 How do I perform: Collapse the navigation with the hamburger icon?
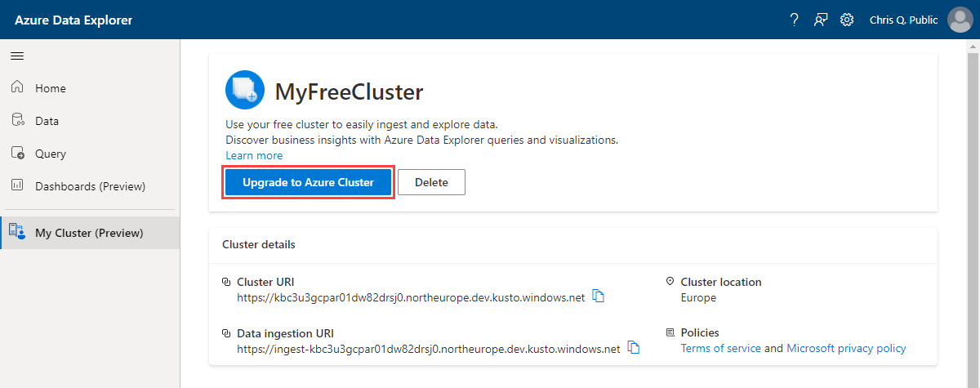(x=16, y=56)
